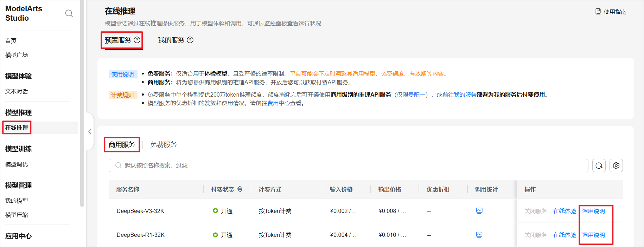
Task: Open 调用说明 for DeepSeek-R1-32K
Action: pos(593,235)
